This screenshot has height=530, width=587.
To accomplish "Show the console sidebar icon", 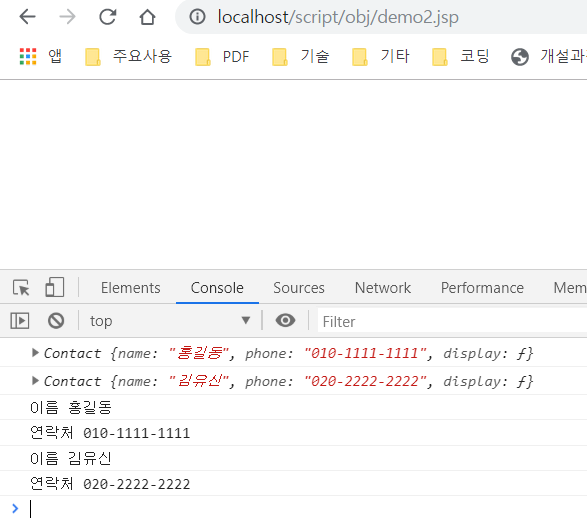I will coord(20,321).
